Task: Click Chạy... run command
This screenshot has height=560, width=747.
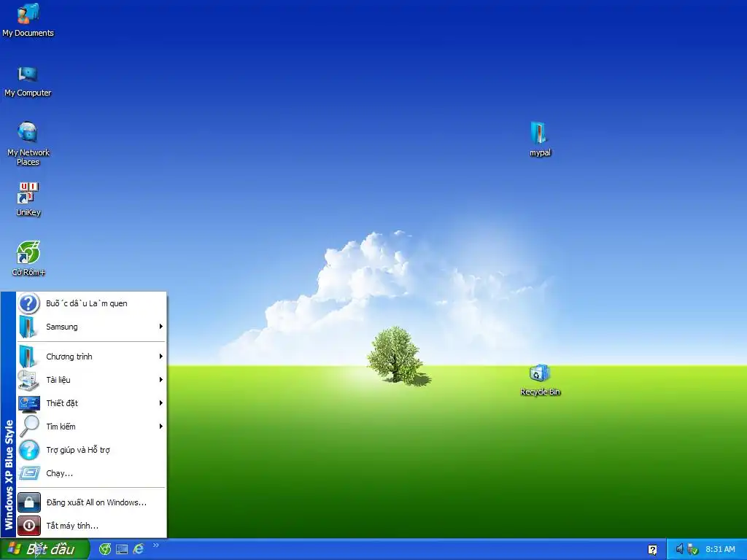Action: tap(91, 472)
